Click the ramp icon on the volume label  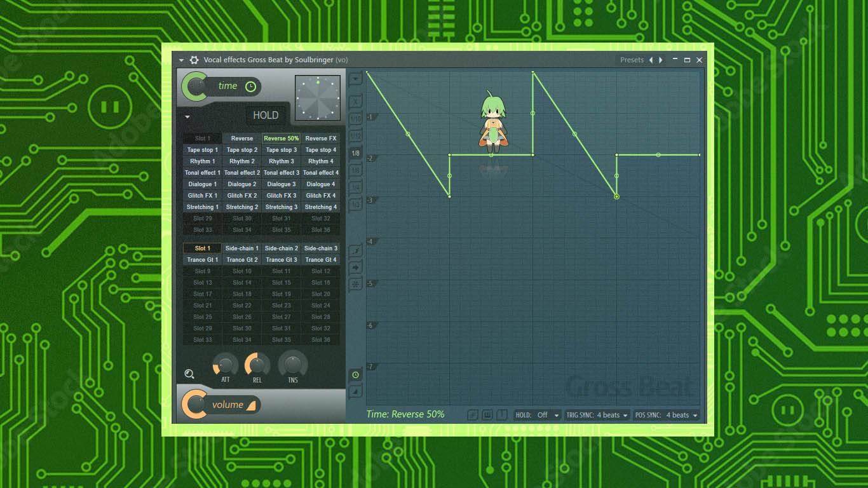pyautogui.click(x=251, y=405)
